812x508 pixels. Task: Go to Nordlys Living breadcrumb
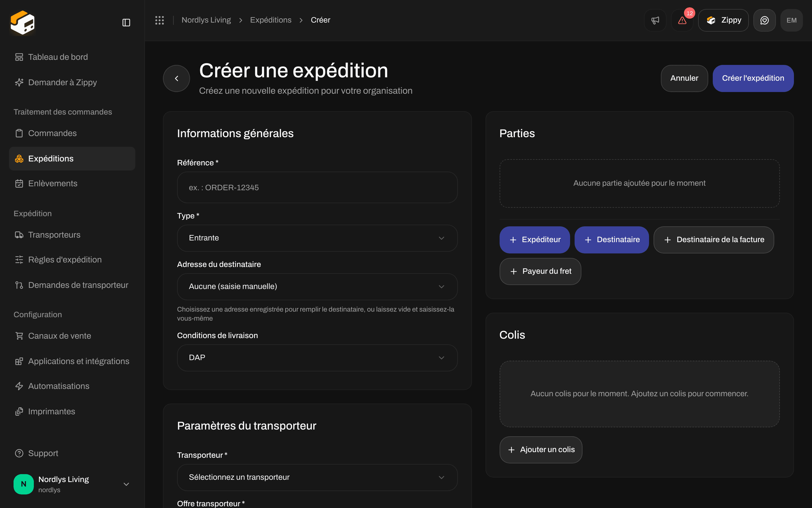click(206, 20)
